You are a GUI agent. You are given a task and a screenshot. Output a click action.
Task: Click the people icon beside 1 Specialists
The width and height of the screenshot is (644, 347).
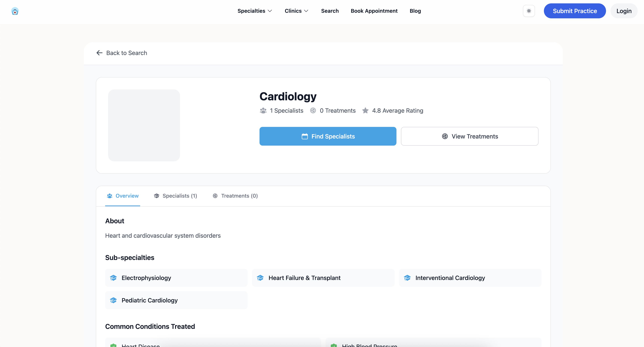(263, 110)
